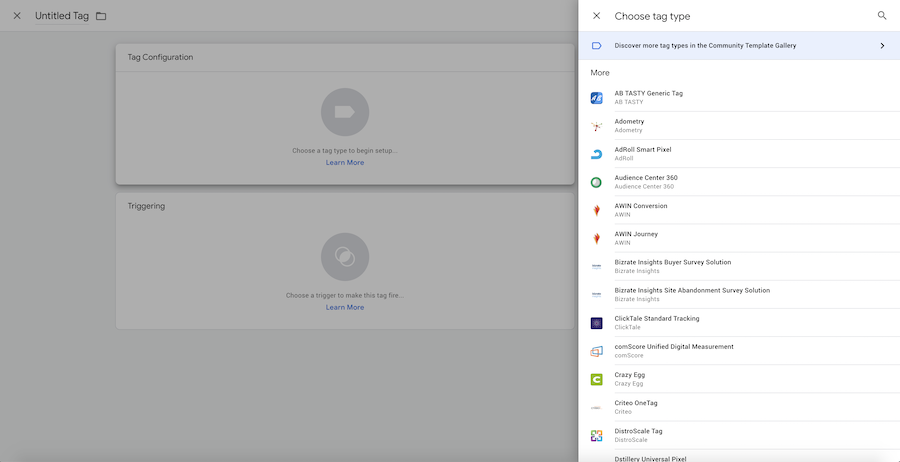The image size is (900, 462).
Task: Expand Community Template Gallery chevron arrow
Action: click(881, 46)
